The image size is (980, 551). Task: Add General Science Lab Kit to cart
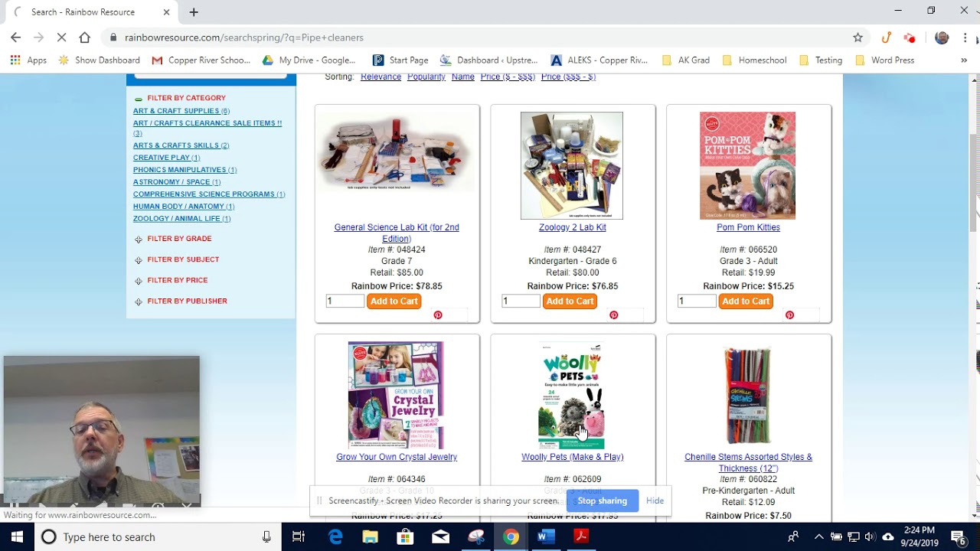[x=394, y=302]
